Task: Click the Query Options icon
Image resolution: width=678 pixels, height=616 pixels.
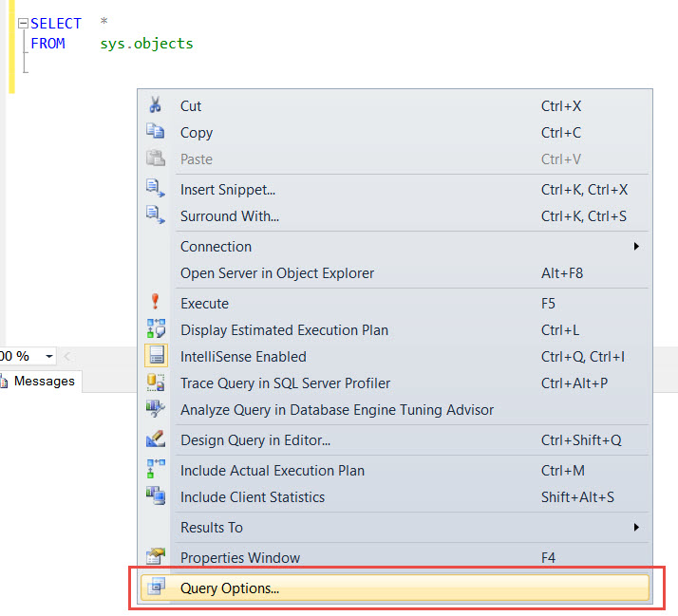Action: tap(156, 587)
